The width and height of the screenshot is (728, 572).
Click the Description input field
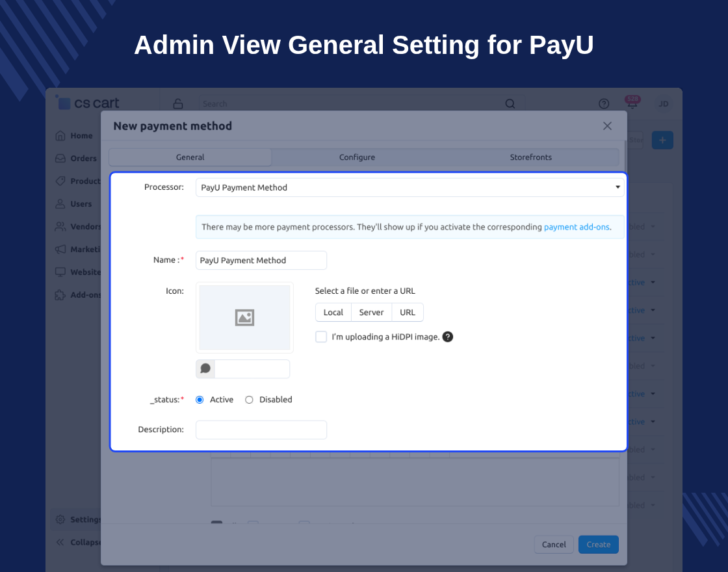click(x=261, y=430)
